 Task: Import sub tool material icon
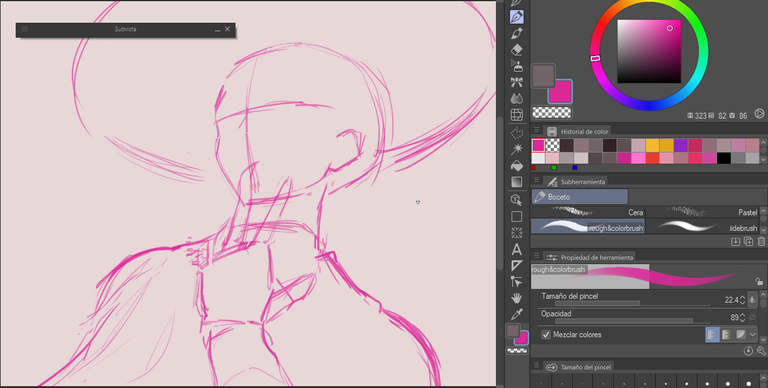735,242
